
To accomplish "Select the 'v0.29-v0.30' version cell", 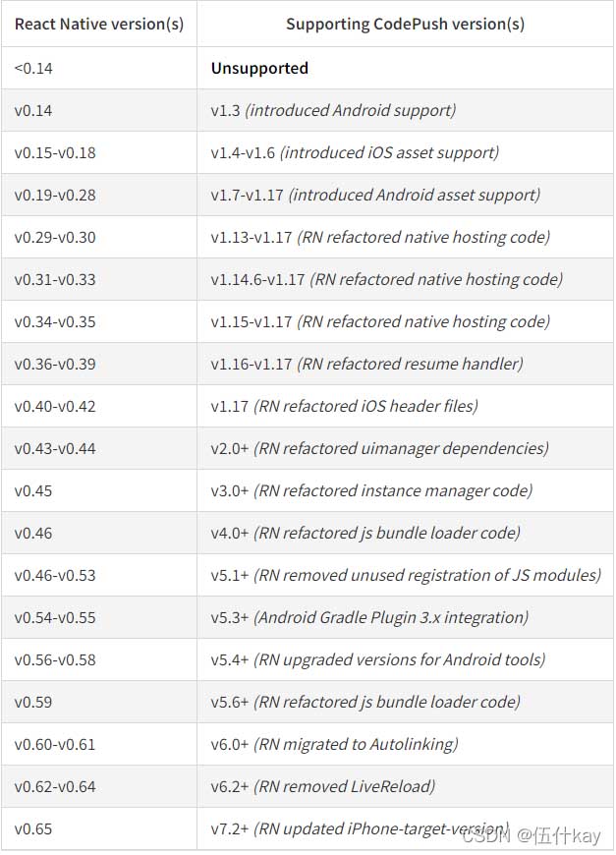I will coord(55,237).
